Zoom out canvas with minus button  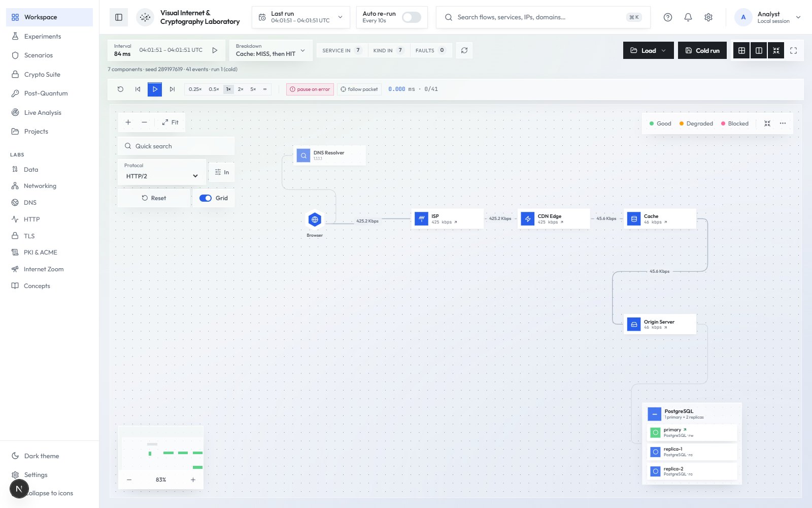click(145, 122)
